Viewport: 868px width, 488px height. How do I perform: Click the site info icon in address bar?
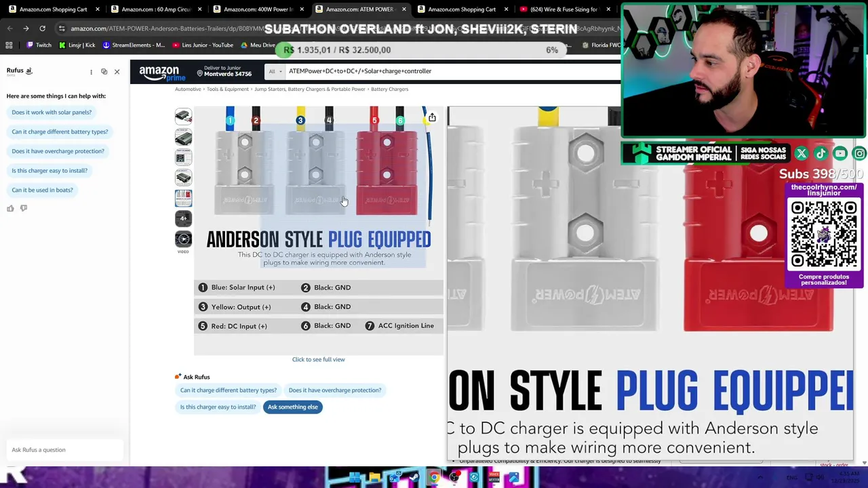(62, 28)
